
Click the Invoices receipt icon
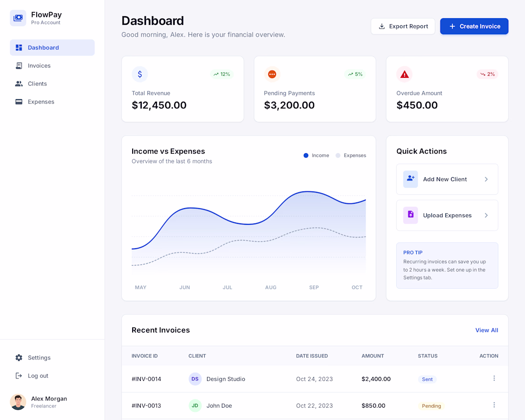(x=19, y=66)
